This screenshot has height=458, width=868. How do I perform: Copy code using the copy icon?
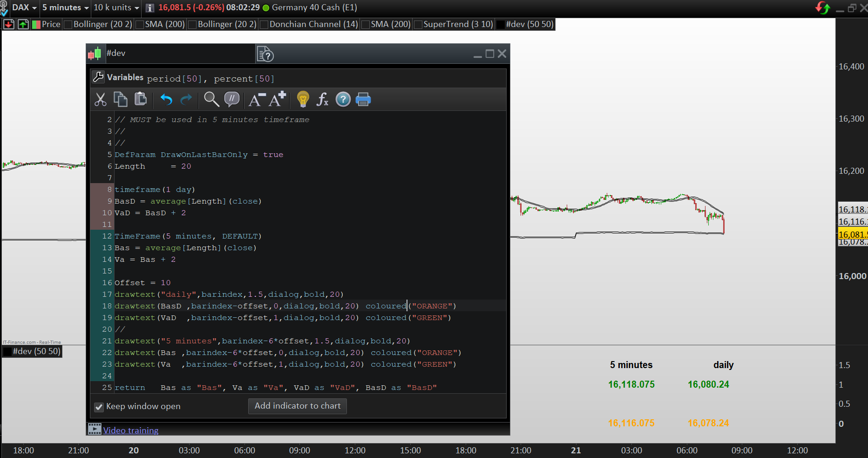(120, 99)
